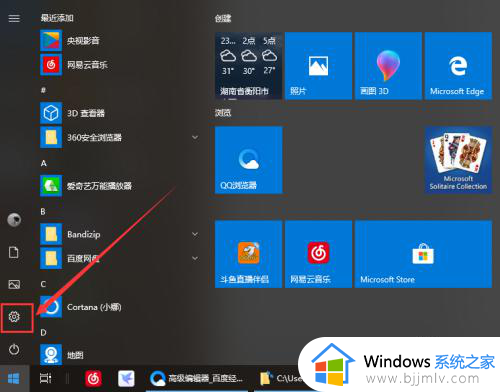Open NetEase Cloud Music taskbar icon
Screen dimensions: 500x392
tap(93, 379)
